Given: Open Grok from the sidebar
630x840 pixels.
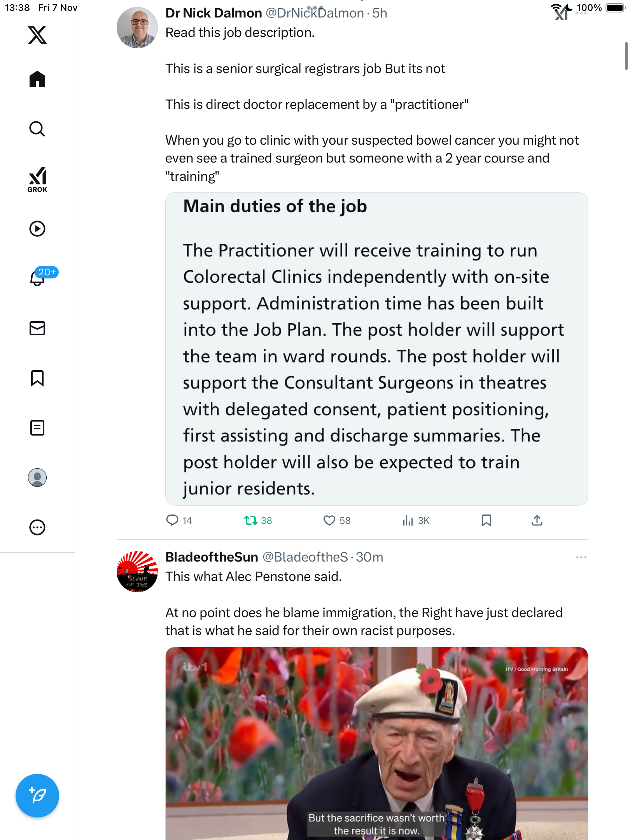Looking at the screenshot, I should click(37, 180).
